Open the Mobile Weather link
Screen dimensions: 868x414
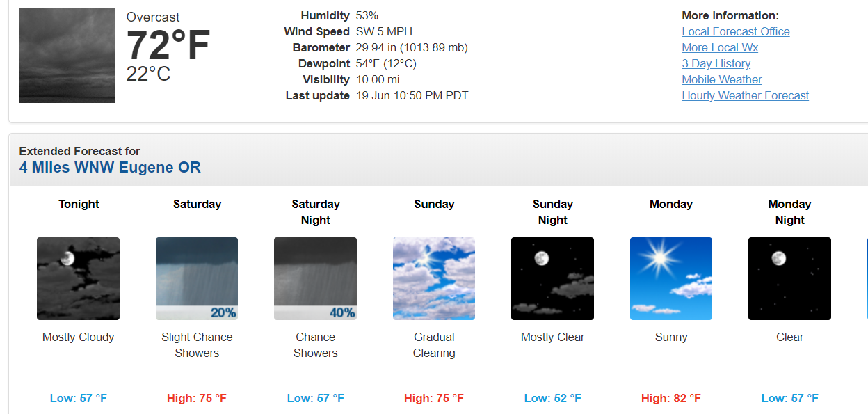[x=722, y=79]
